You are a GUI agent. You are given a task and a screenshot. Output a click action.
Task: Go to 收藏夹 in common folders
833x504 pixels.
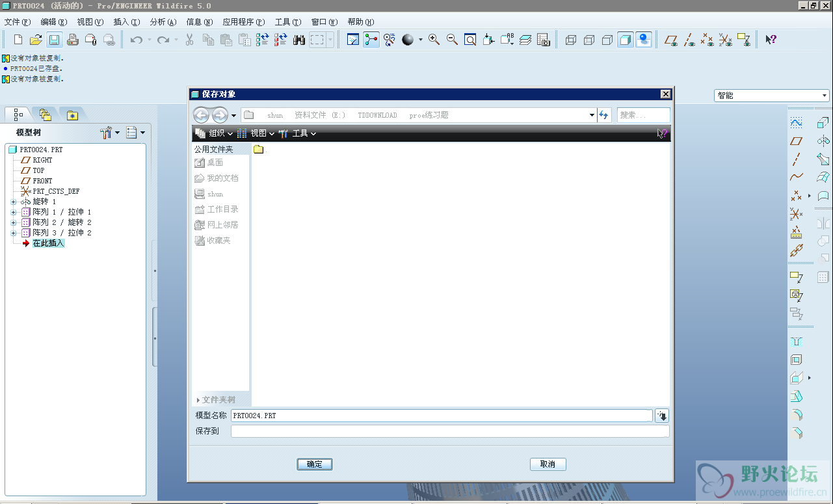pos(213,241)
